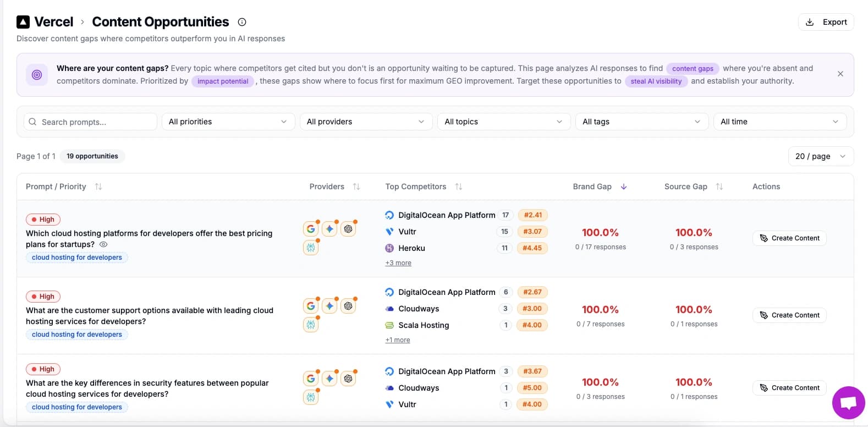The height and width of the screenshot is (427, 868).
Task: Click the Export download icon
Action: 810,22
